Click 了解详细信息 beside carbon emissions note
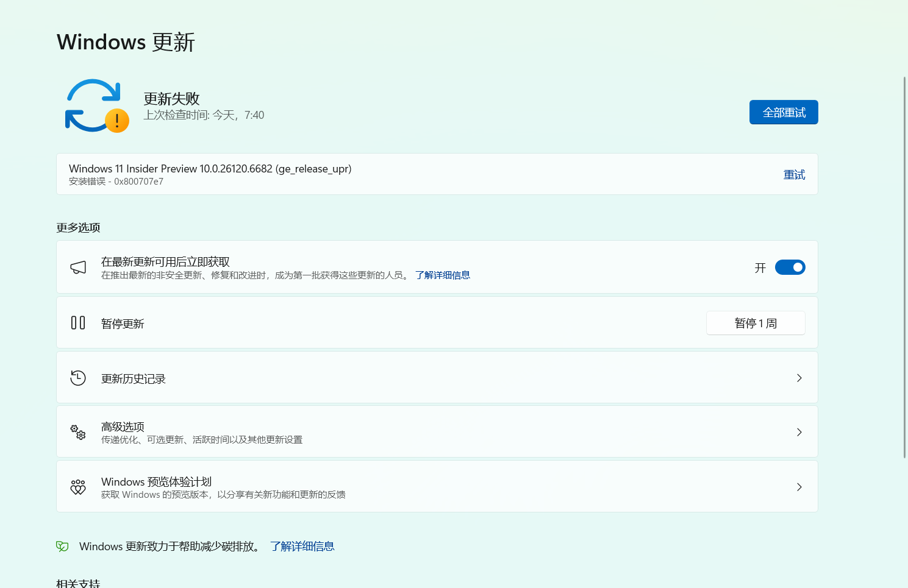The width and height of the screenshot is (908, 588). click(x=302, y=546)
